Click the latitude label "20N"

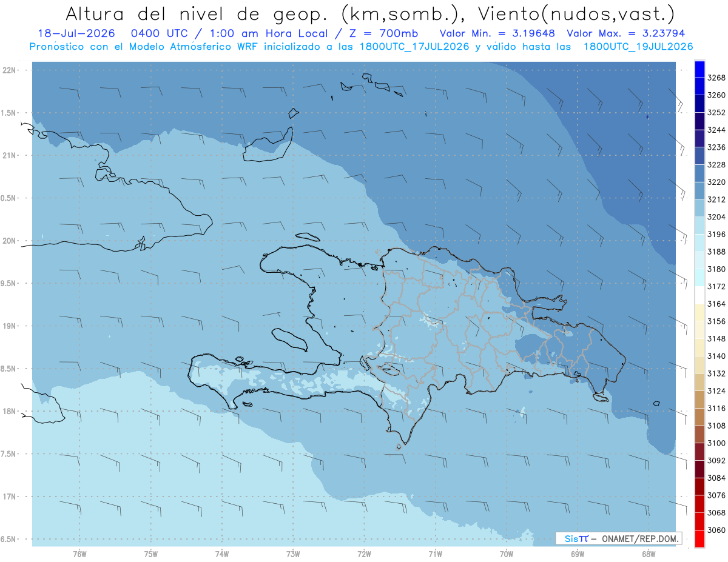pyautogui.click(x=10, y=241)
